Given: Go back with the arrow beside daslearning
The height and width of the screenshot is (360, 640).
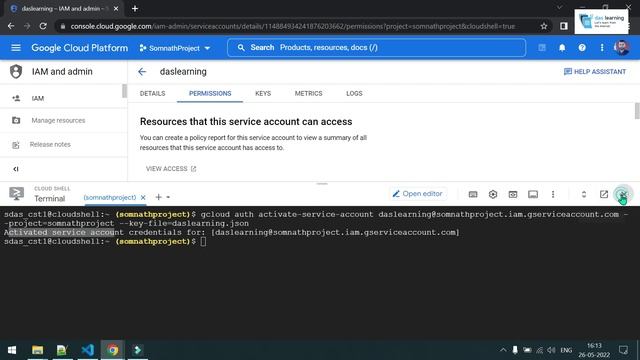Looking at the screenshot, I should click(142, 72).
